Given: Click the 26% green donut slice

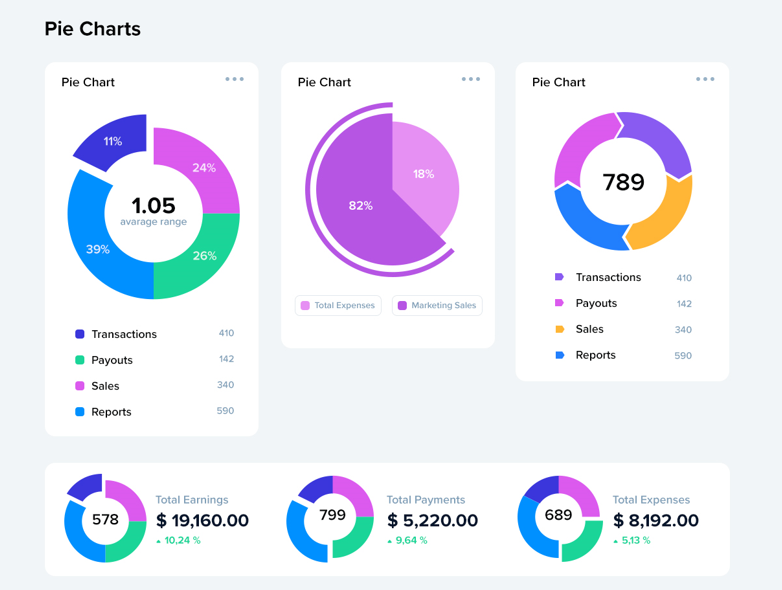Looking at the screenshot, I should 204,255.
